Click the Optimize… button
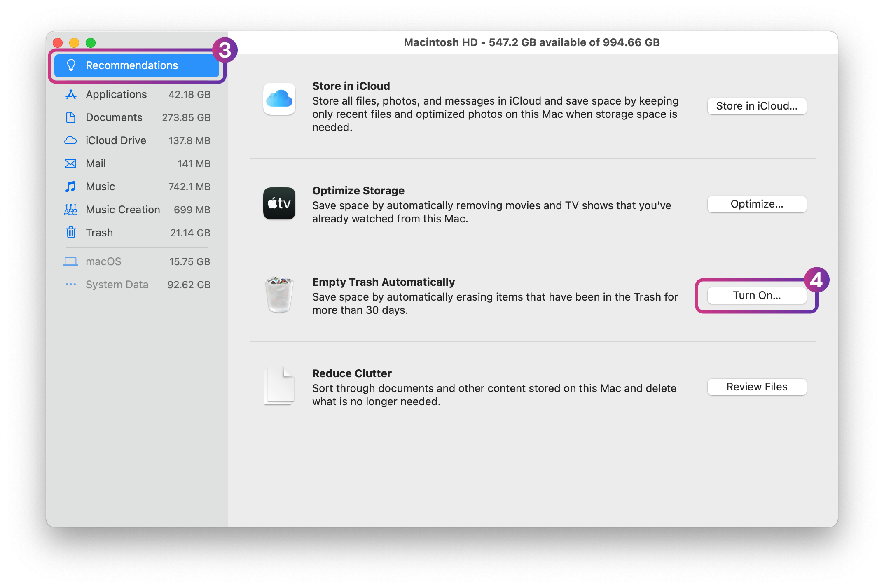This screenshot has width=884, height=588. coord(756,204)
